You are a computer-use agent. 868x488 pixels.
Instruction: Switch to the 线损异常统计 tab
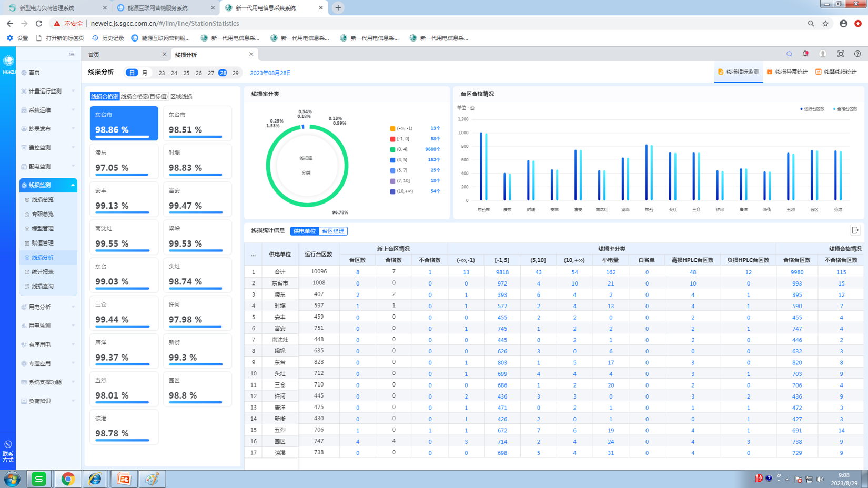(x=788, y=72)
